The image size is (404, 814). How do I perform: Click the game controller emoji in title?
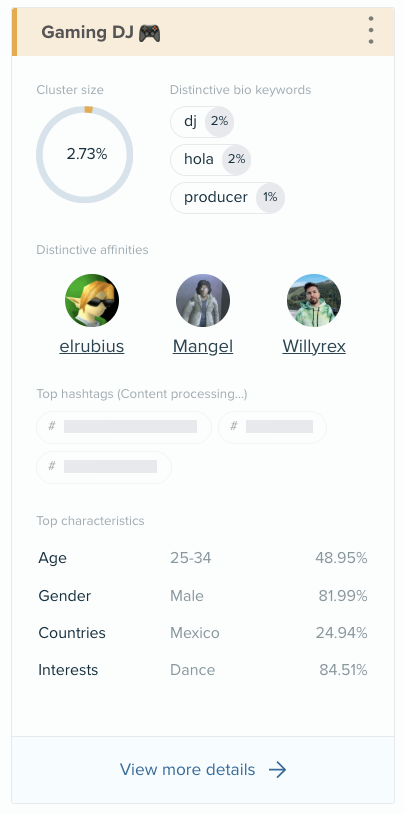pos(150,33)
